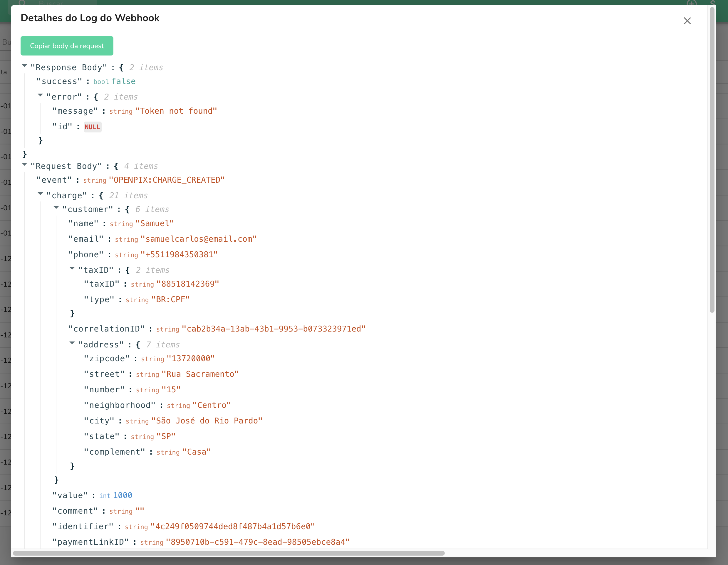Close the webhook log details modal
The height and width of the screenshot is (565, 728).
pos(687,21)
